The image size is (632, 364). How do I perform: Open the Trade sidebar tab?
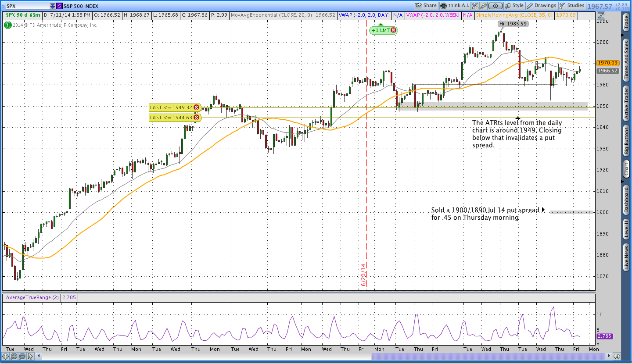point(626,23)
